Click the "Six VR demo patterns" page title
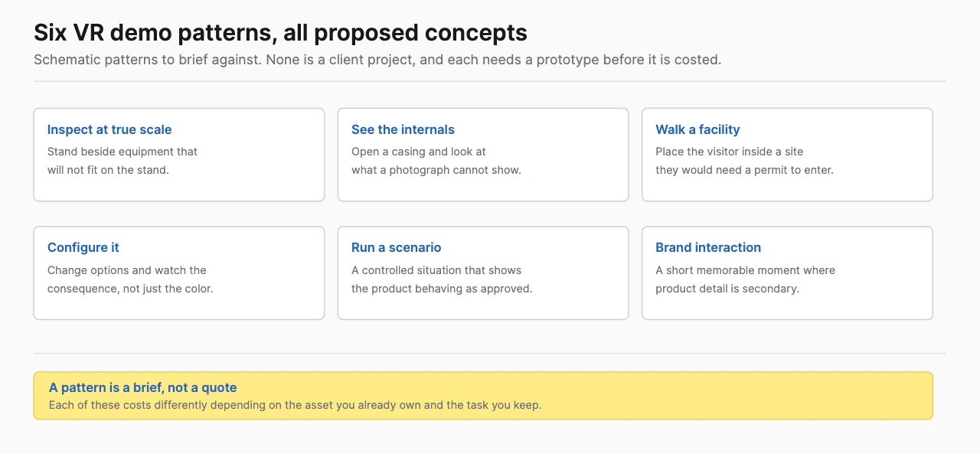The width and height of the screenshot is (980, 454). 280,33
